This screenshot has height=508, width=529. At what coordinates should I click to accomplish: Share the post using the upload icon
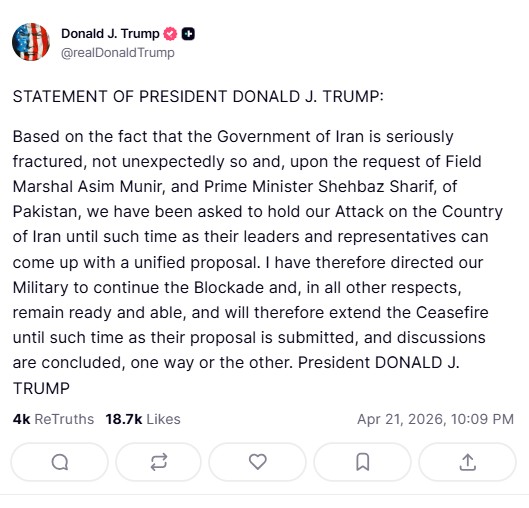pyautogui.click(x=468, y=462)
